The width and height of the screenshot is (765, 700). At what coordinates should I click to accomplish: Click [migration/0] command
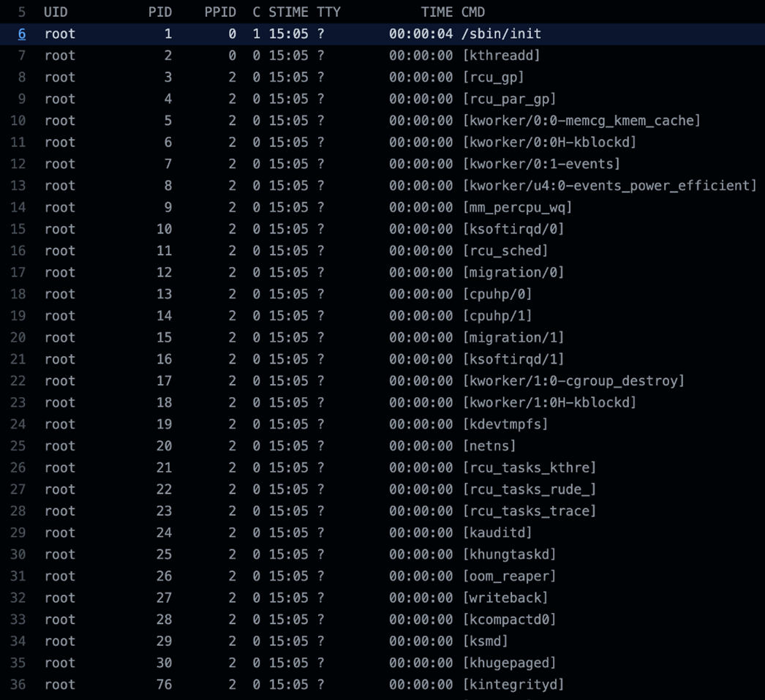coord(513,272)
